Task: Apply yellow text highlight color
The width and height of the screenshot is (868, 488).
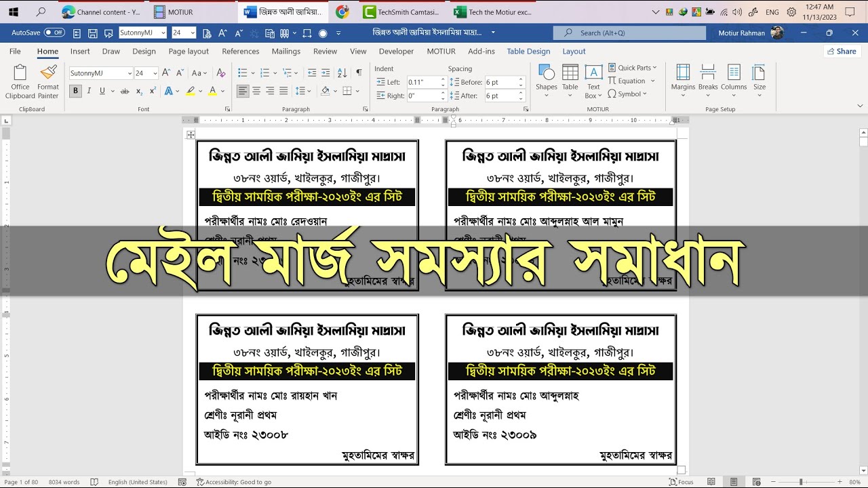Action: point(191,91)
